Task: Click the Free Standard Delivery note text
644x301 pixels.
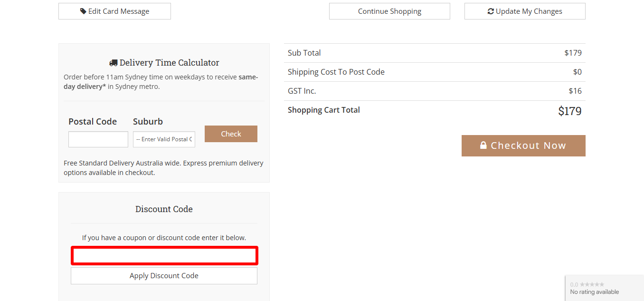Action: coord(163,168)
